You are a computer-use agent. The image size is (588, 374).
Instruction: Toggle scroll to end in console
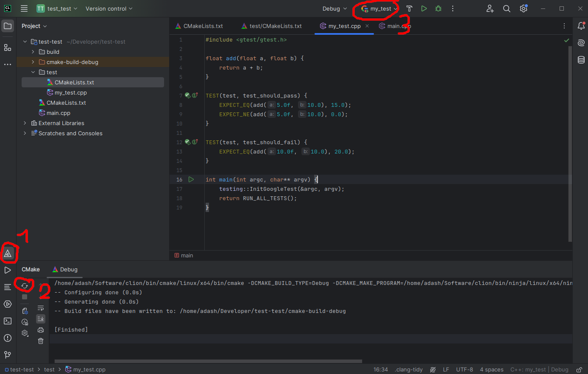point(41,318)
